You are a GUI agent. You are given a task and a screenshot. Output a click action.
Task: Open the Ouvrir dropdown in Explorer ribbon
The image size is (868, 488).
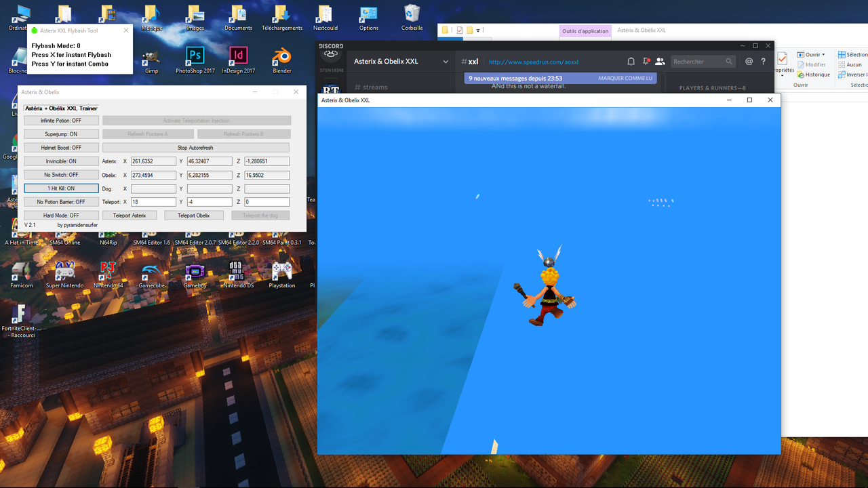[x=810, y=55]
